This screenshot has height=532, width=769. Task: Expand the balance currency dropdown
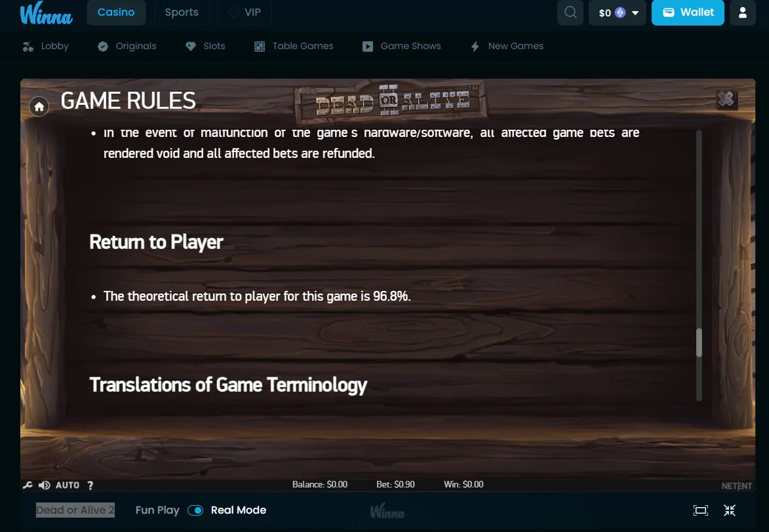click(635, 12)
